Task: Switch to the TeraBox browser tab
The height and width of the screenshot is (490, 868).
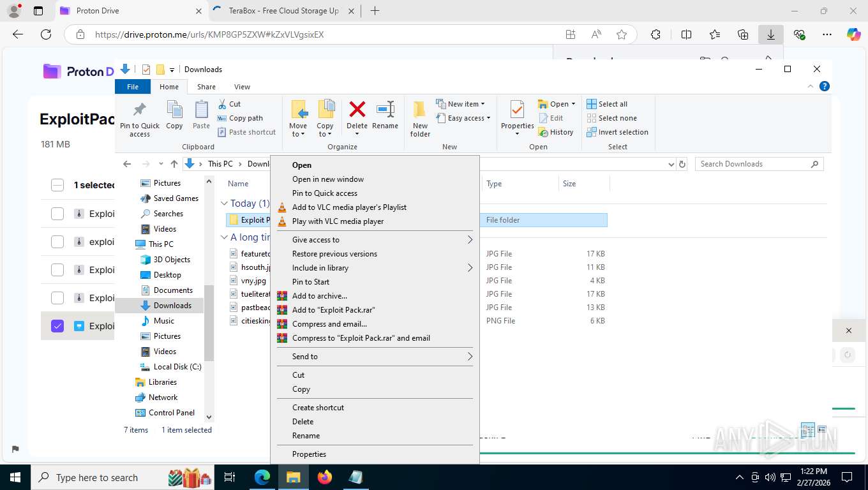Action: 284,11
